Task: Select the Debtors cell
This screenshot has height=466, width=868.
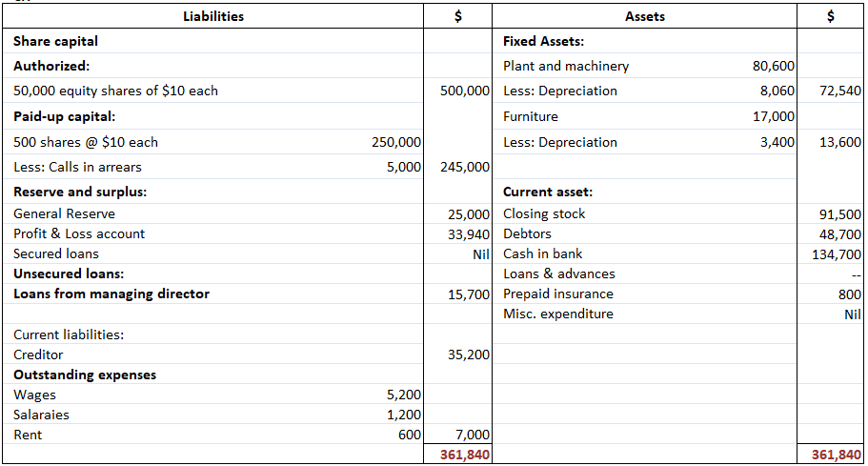Action: click(527, 234)
